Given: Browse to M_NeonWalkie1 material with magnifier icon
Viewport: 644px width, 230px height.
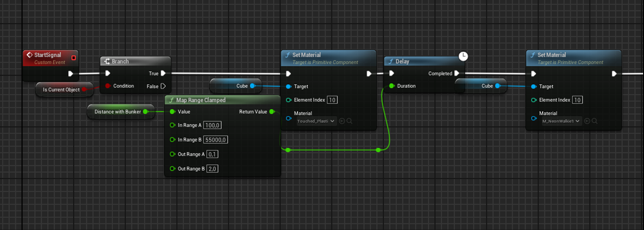Looking at the screenshot, I should 594,121.
